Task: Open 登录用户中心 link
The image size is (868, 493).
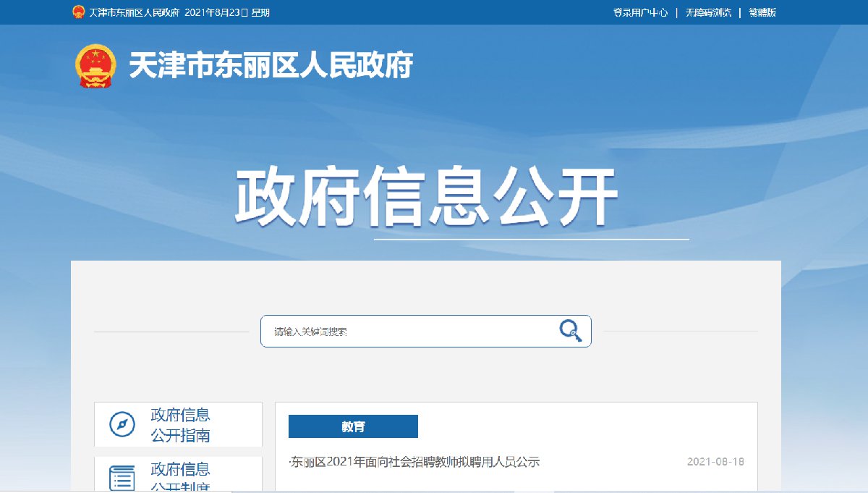Action: coord(641,12)
